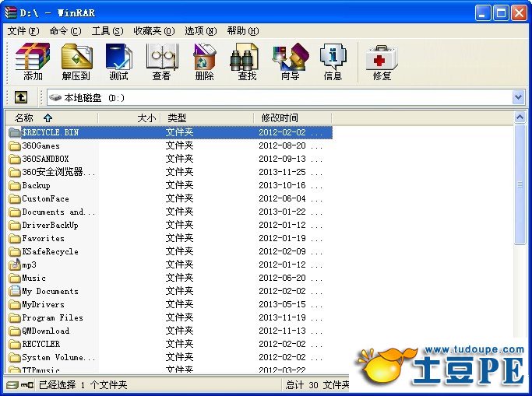Open the 工具(S) menu
This screenshot has width=532, height=396.
point(107,31)
